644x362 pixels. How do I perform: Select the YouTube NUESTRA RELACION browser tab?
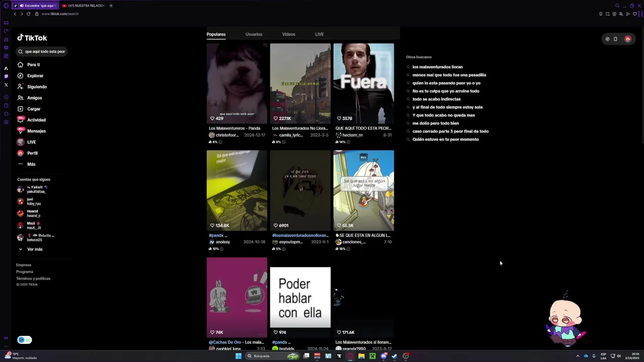83,6
